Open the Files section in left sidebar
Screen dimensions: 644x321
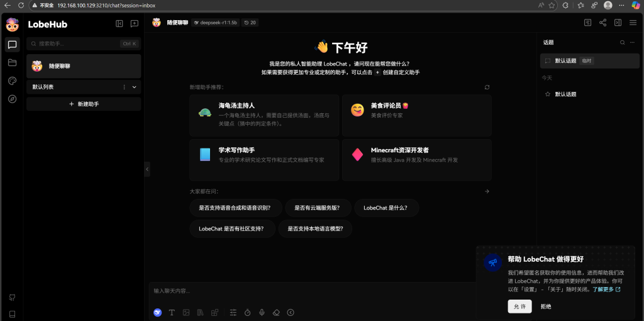coord(12,62)
